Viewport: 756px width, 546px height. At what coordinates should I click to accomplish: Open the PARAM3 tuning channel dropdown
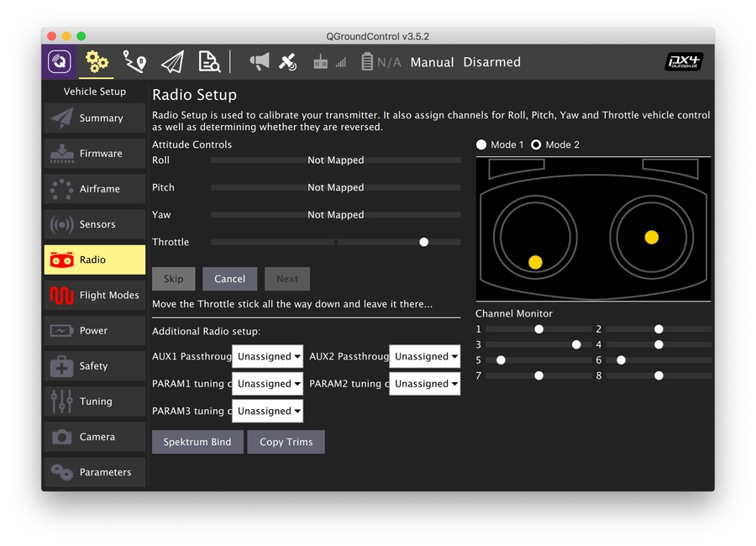[x=268, y=411]
